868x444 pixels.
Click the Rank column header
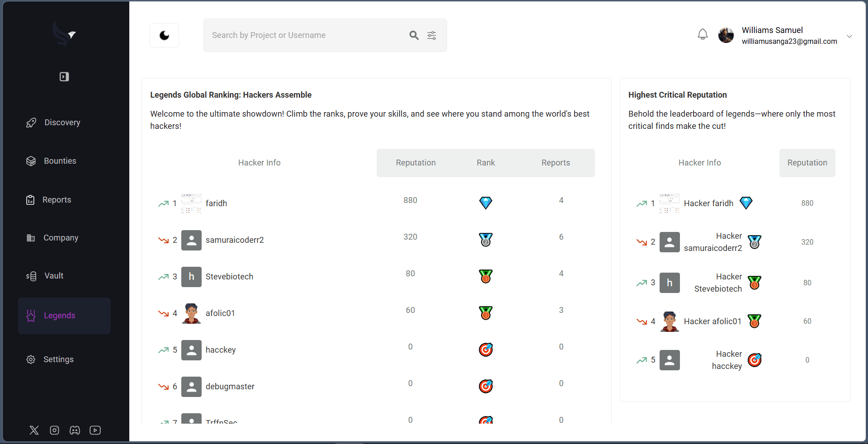(486, 163)
